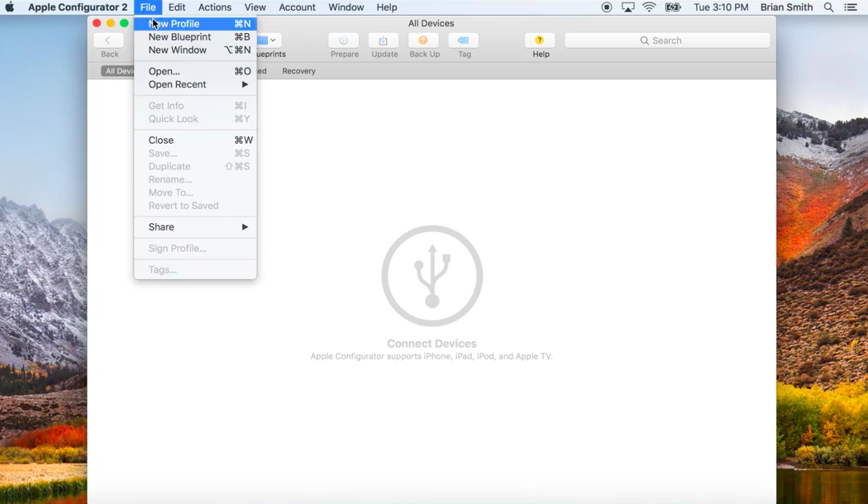This screenshot has width=868, height=504.
Task: Open the AirPlay display menu icon
Action: pos(627,7)
